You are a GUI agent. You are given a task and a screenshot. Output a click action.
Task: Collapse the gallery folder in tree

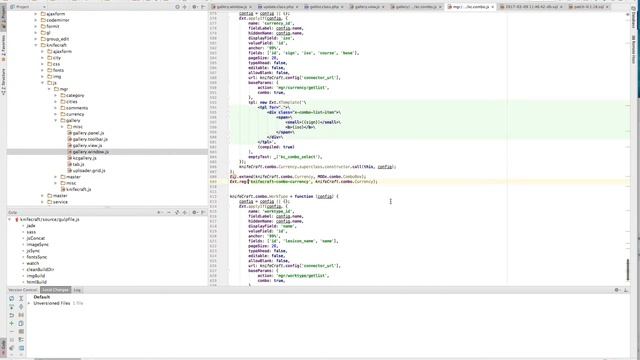tap(56, 120)
